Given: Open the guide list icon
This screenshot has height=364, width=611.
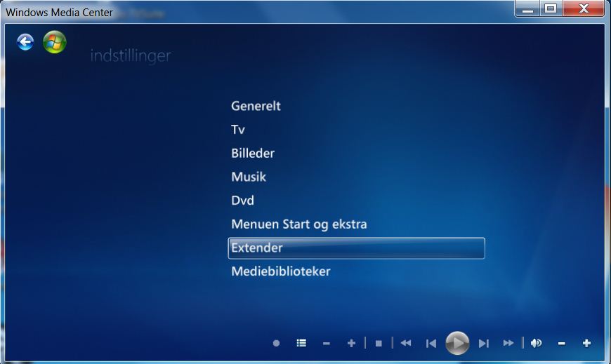Looking at the screenshot, I should tap(301, 343).
